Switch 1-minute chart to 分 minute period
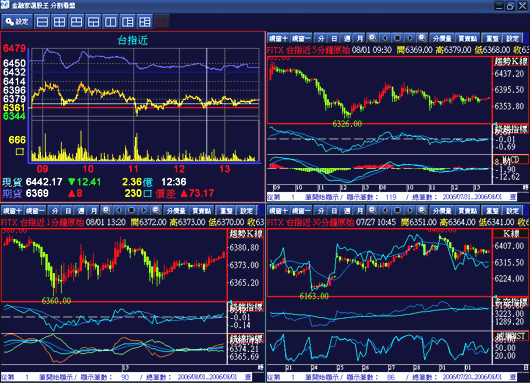The image size is (530, 385). tap(54, 211)
